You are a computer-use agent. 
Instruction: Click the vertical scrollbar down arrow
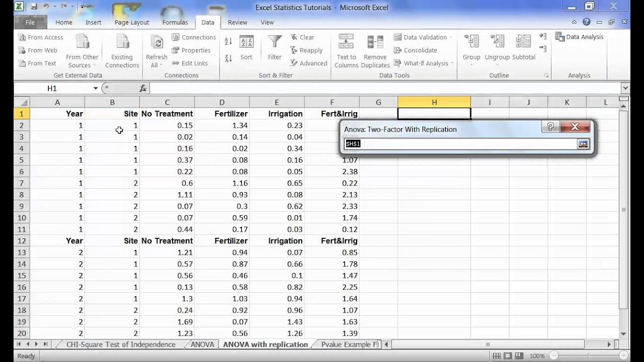point(624,334)
